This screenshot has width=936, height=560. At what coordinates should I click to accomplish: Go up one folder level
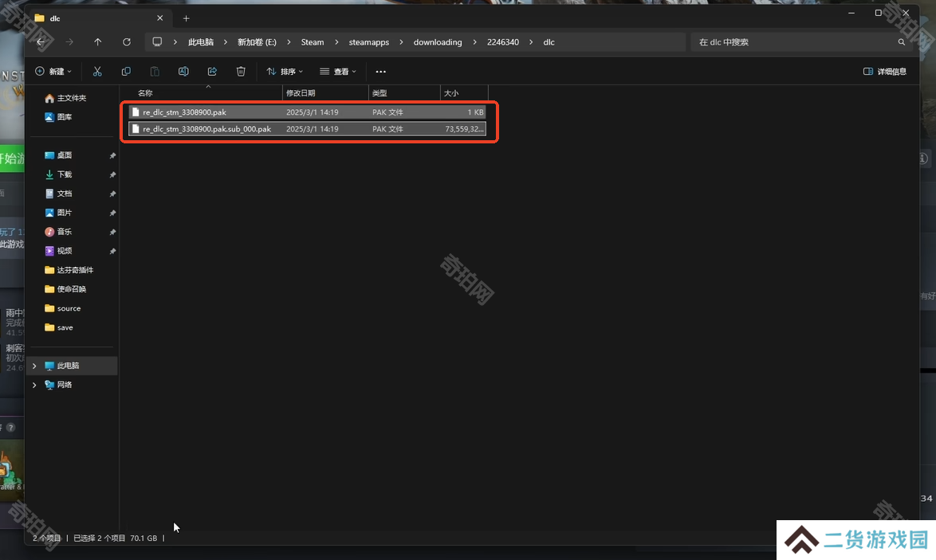(98, 42)
